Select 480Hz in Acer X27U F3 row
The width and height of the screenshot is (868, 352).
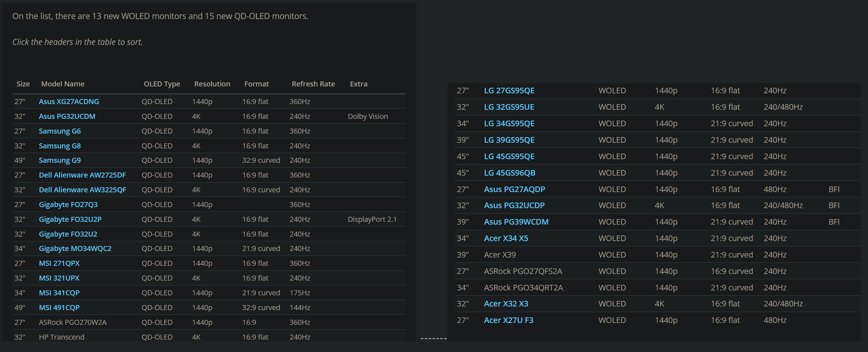[x=775, y=320]
